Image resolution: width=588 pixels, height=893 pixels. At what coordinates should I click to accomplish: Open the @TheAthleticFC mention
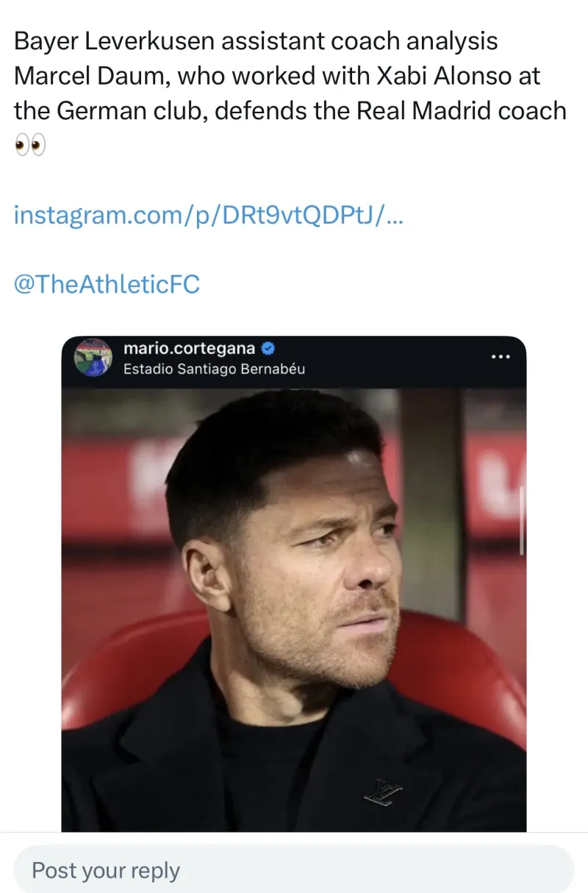(107, 283)
